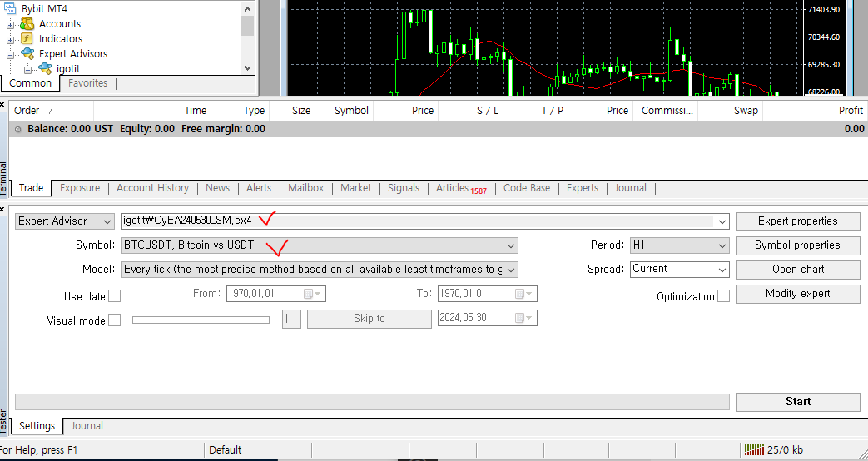Screen dimensions: 868x461
Task: Open the Account History tab
Action: (x=152, y=187)
